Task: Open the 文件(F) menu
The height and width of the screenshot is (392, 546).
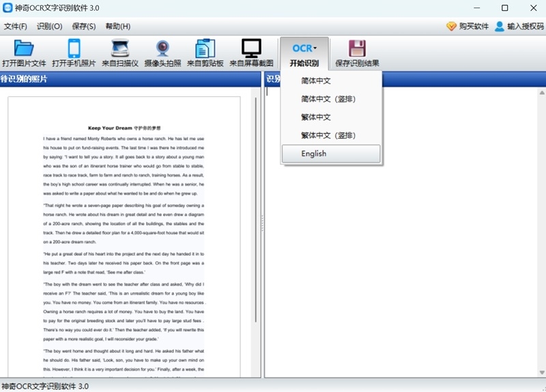Action: click(x=15, y=27)
